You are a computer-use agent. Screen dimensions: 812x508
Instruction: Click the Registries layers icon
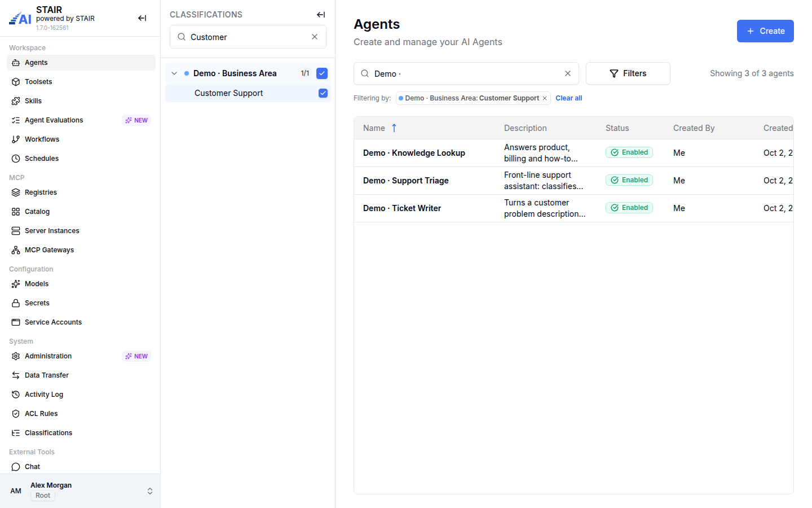coord(16,192)
